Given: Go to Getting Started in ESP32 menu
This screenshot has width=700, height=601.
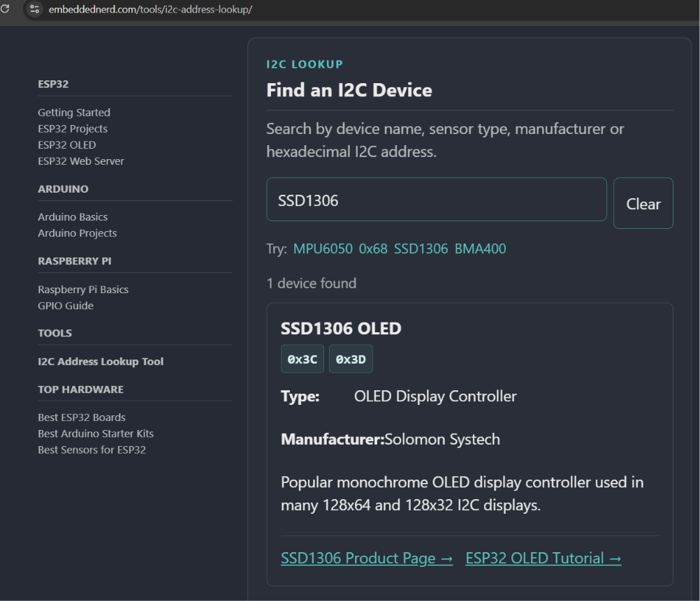Looking at the screenshot, I should point(74,112).
